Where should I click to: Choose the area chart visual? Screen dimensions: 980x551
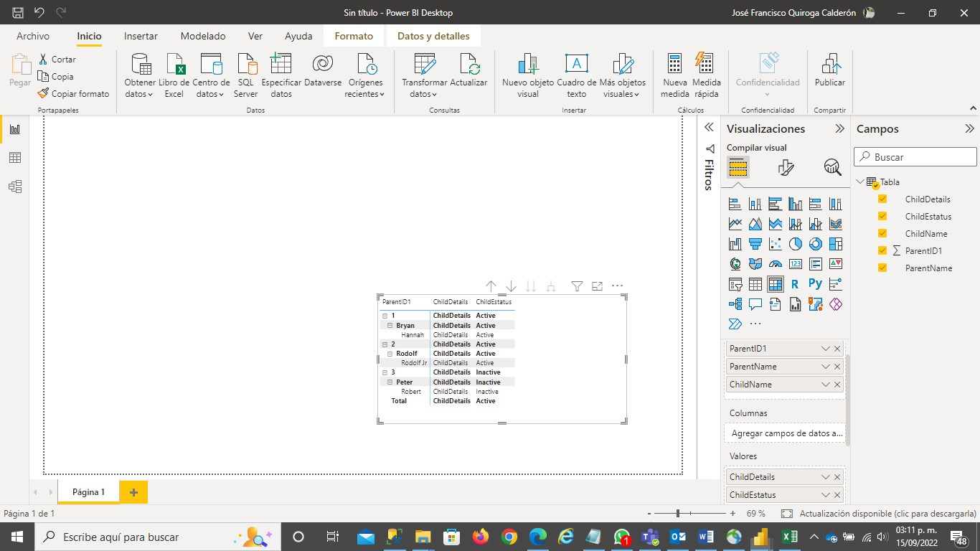pyautogui.click(x=755, y=225)
